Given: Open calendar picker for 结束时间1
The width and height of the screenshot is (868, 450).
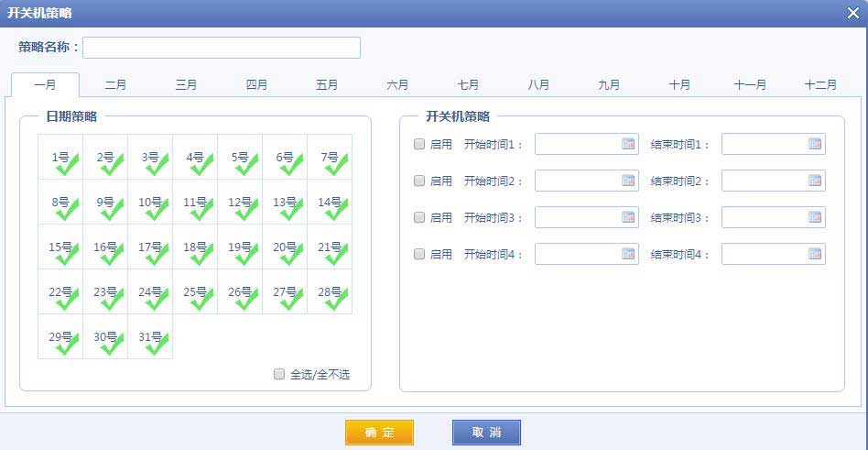Looking at the screenshot, I should (815, 144).
